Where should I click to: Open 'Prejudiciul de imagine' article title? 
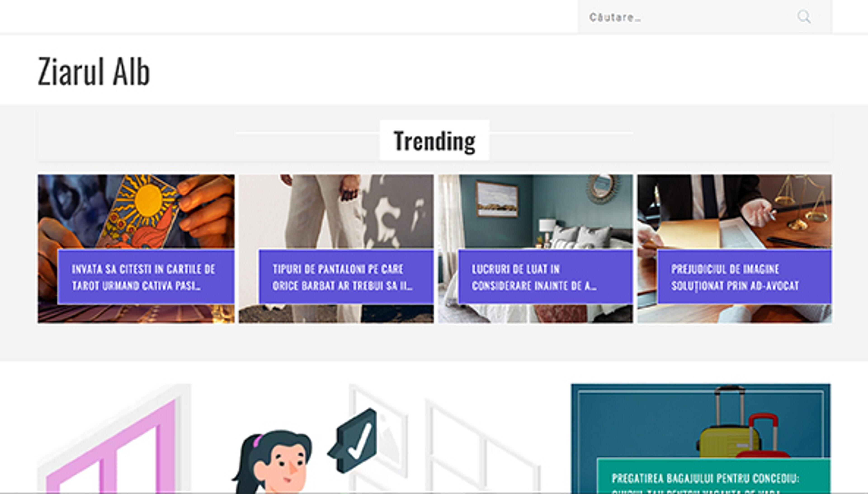(735, 277)
